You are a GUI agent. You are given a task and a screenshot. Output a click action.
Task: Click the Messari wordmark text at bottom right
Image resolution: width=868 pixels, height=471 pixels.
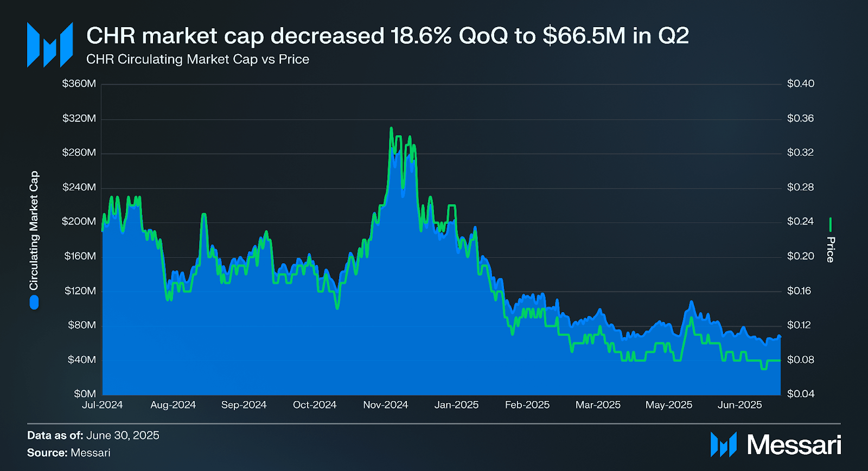(x=794, y=445)
